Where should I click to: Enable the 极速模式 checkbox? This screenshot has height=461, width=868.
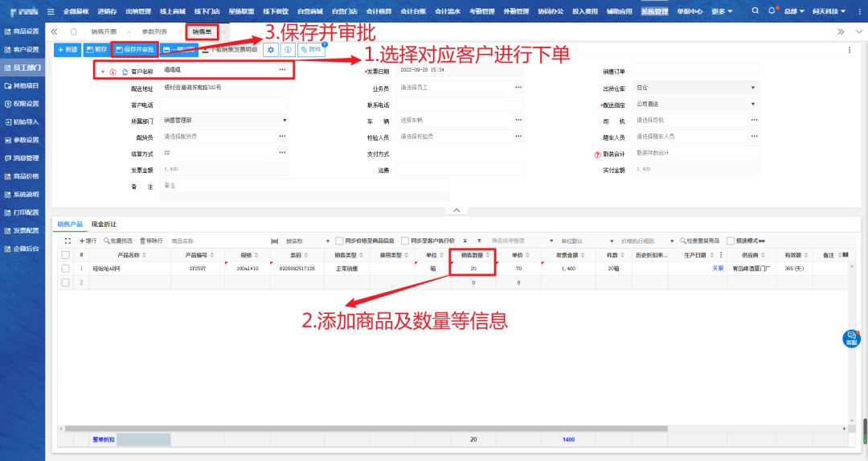(730, 241)
